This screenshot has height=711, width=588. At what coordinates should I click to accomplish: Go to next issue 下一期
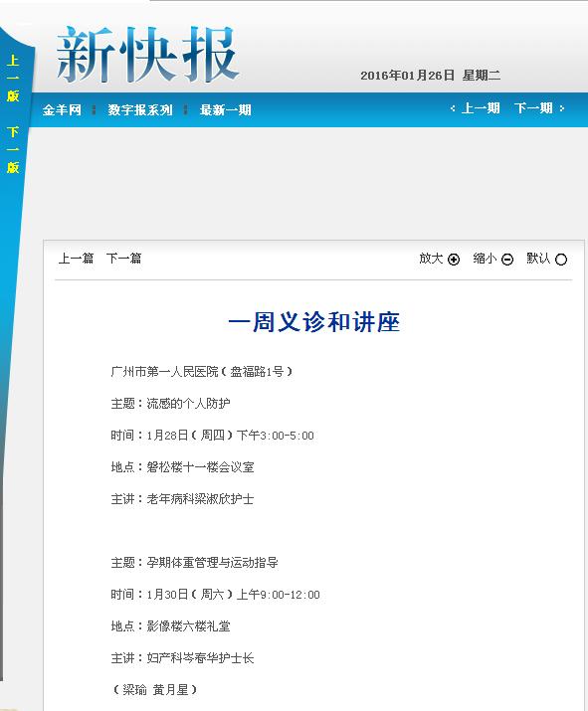[533, 108]
